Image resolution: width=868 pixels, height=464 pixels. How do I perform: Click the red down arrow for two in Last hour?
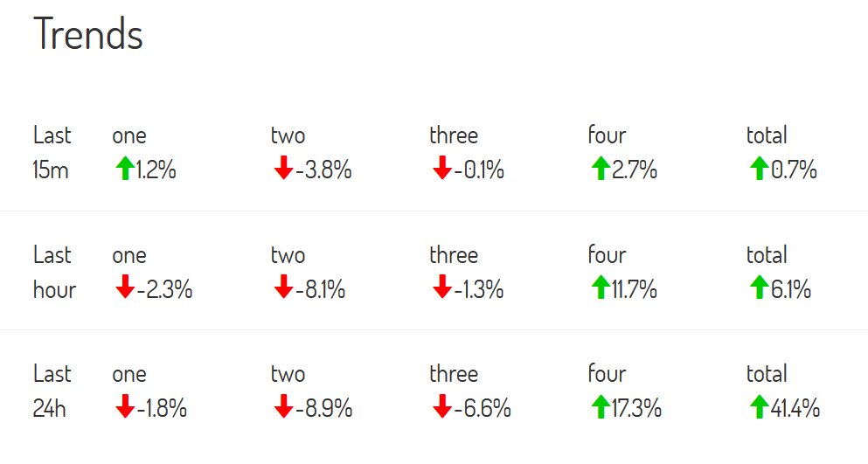point(283,287)
